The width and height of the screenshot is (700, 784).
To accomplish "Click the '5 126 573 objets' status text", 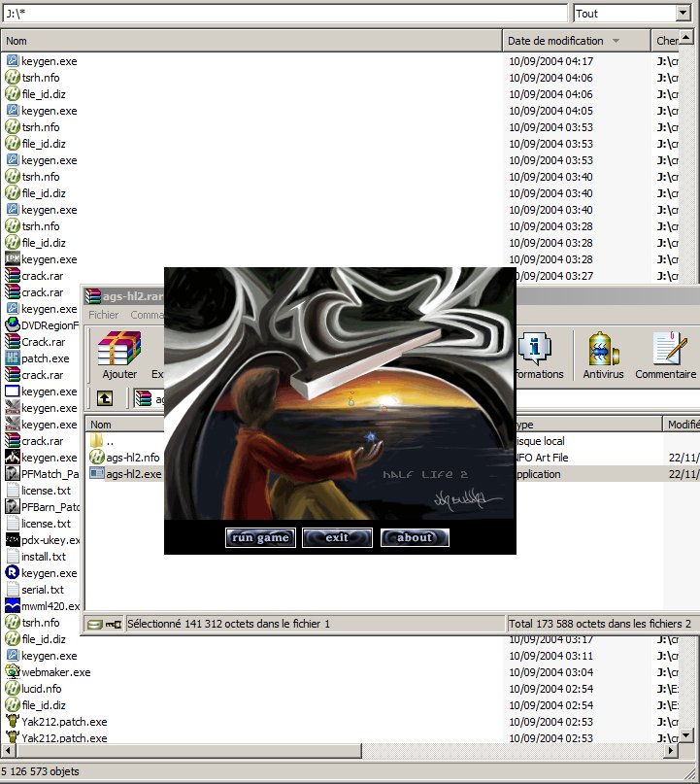I will point(40,771).
